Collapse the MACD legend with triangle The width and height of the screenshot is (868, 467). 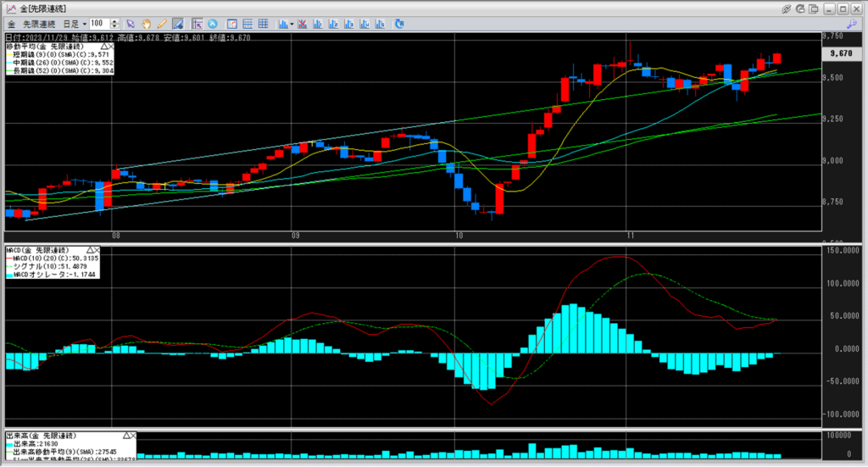click(89, 251)
